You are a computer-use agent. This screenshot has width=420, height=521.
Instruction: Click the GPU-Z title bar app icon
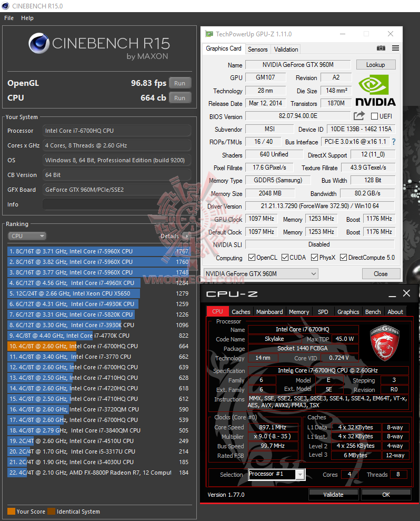[209, 34]
